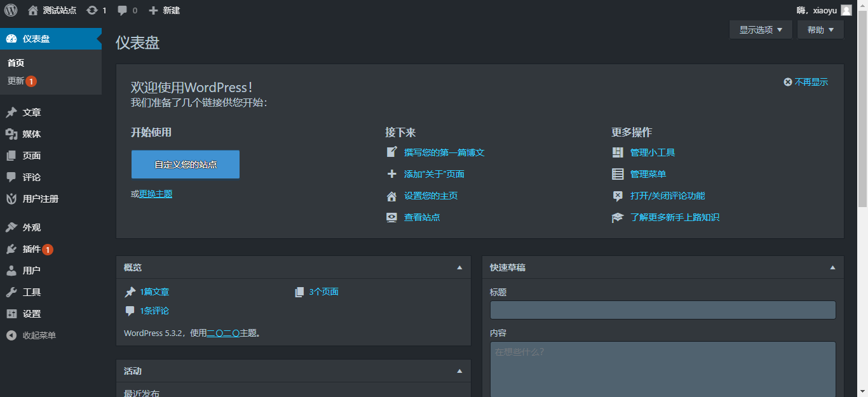Click the graduation cap icon beside 了解更多新手上路知识
868x397 pixels.
(618, 217)
